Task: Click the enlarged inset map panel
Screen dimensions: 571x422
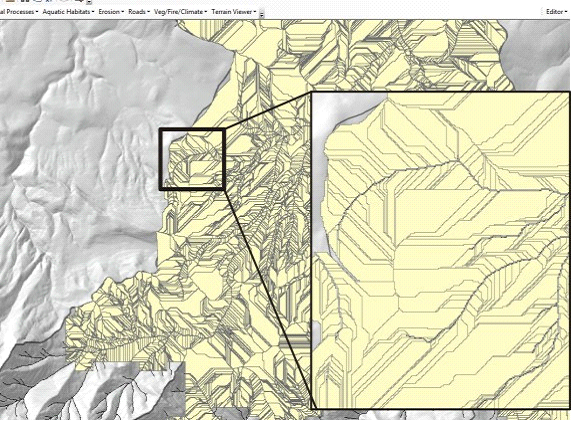Action: [441, 251]
